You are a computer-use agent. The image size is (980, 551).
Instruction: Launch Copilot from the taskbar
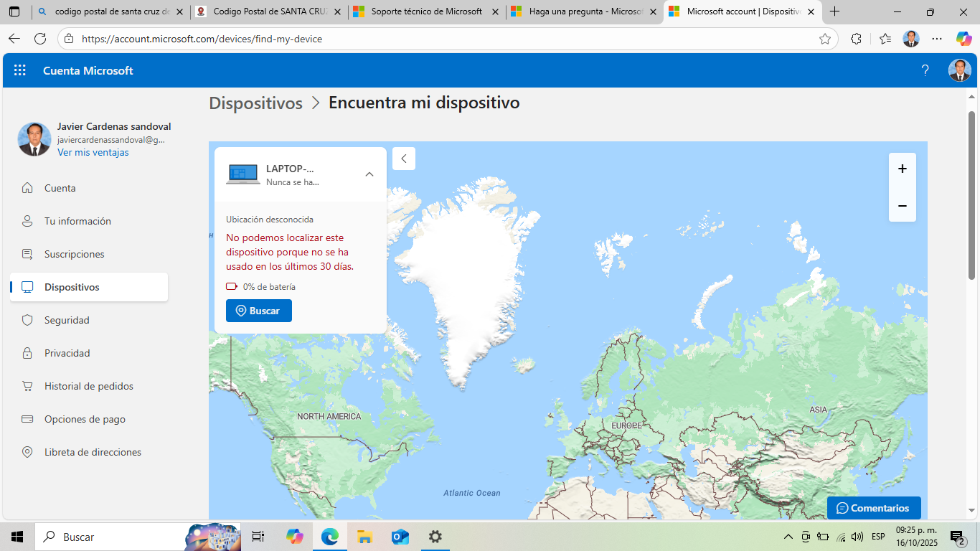pos(294,537)
